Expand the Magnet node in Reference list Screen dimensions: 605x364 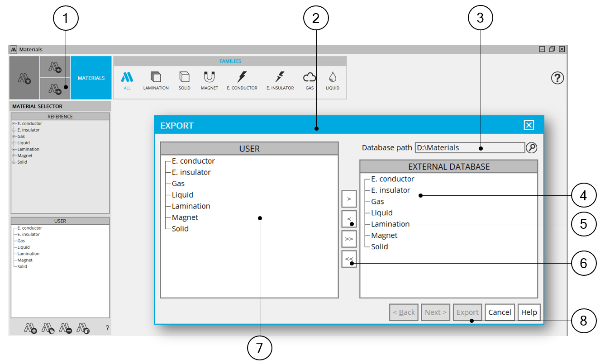click(14, 156)
